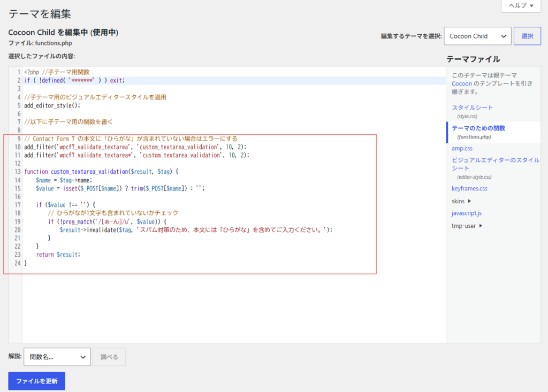Click the $result->invalidate code line
Image resolution: width=548 pixels, height=392 pixels.
(x=196, y=230)
